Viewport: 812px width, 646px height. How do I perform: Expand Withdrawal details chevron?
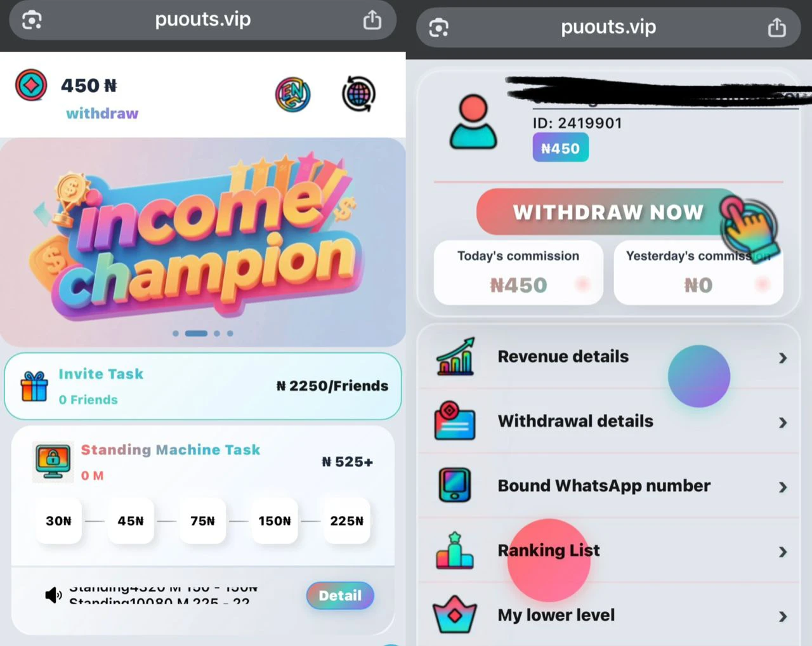pos(783,423)
